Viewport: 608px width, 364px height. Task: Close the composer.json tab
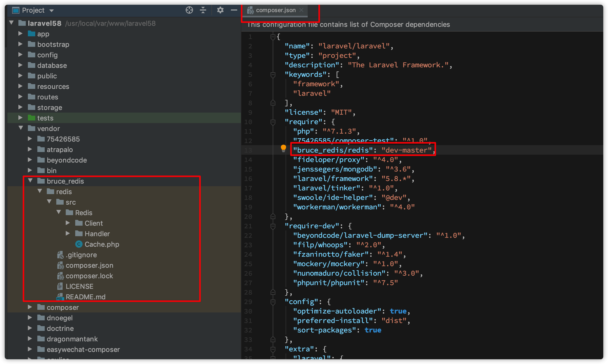(x=301, y=10)
